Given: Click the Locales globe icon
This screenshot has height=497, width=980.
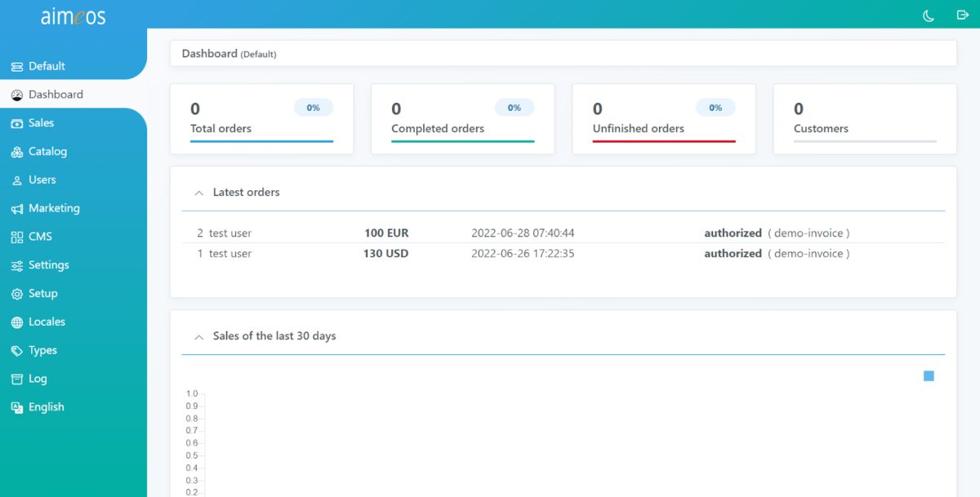Looking at the screenshot, I should click(17, 322).
